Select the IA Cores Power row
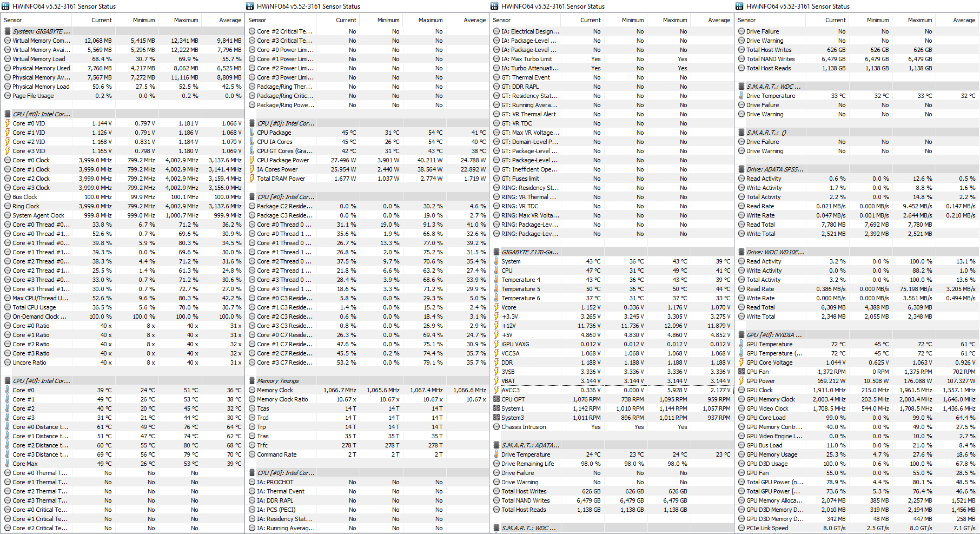Screen dimensions: 980x534 tap(367, 169)
